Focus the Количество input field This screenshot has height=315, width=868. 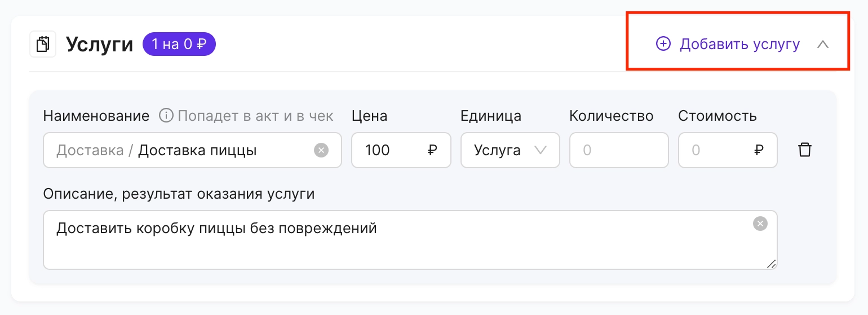coord(619,150)
